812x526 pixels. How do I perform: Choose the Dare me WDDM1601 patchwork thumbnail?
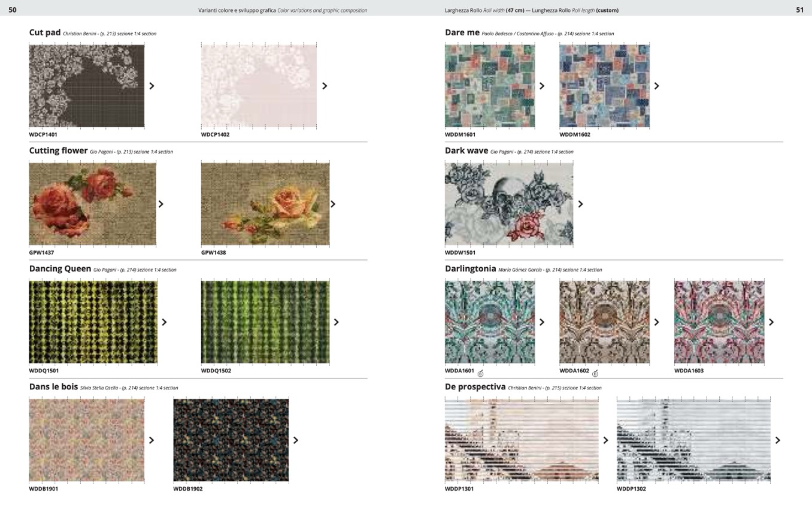point(490,86)
